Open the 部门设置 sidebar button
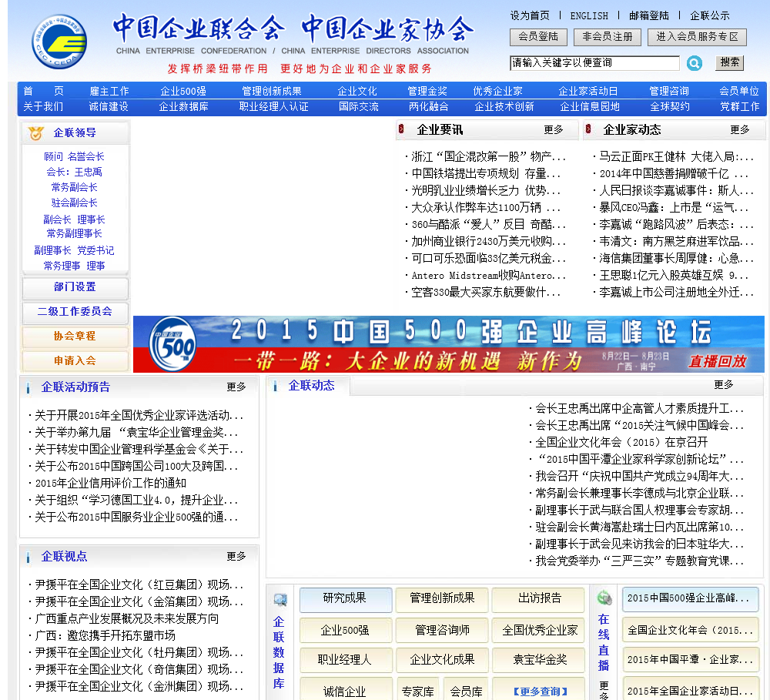 [x=75, y=288]
